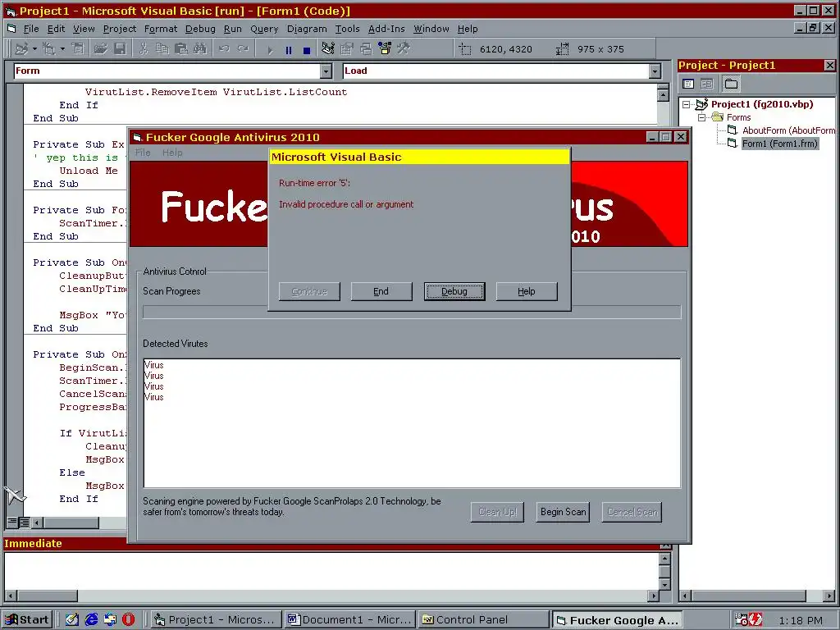Open the Window menu
Screen dimensions: 840x630
click(431, 29)
